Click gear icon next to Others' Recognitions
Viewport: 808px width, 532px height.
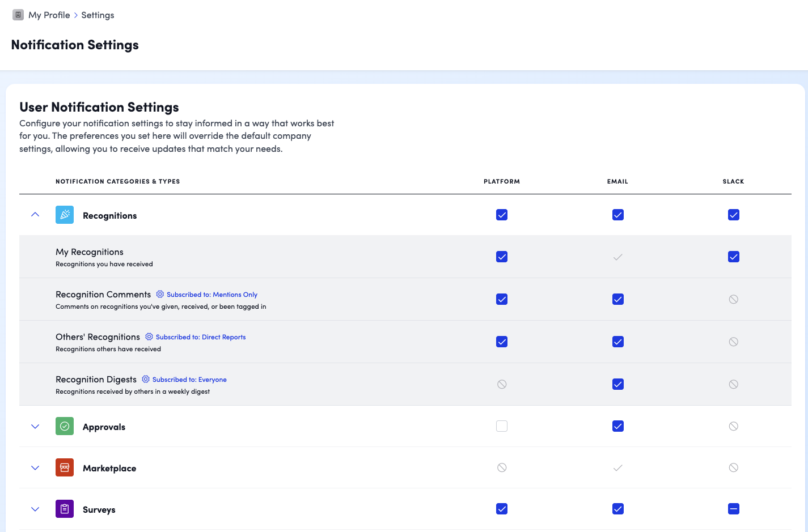(x=149, y=337)
